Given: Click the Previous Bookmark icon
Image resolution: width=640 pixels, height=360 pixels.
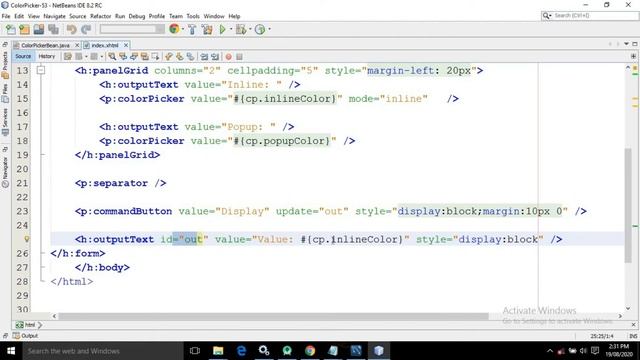Looking at the screenshot, I should tap(169, 57).
